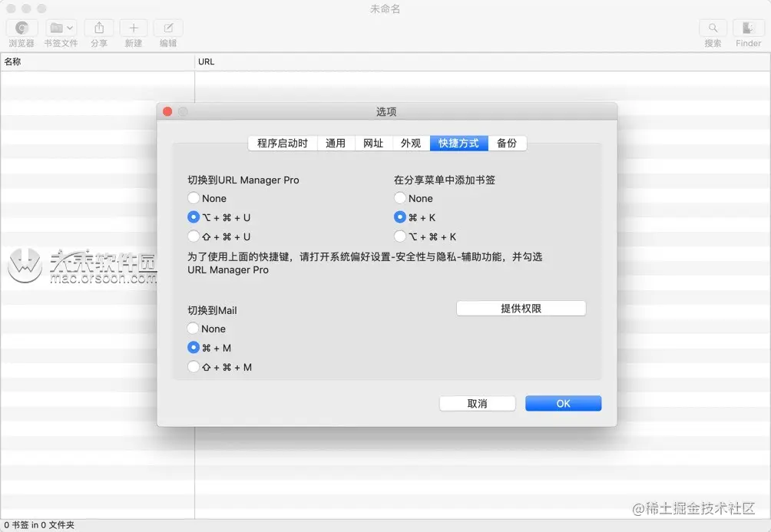
Task: Click the 切换到URL Manager Pro label
Action: [x=243, y=180]
